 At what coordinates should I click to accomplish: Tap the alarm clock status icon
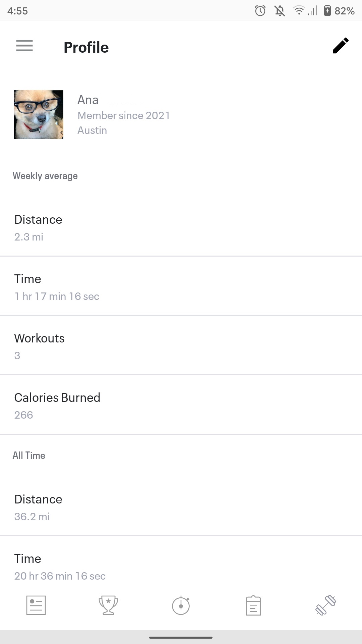pyautogui.click(x=260, y=11)
